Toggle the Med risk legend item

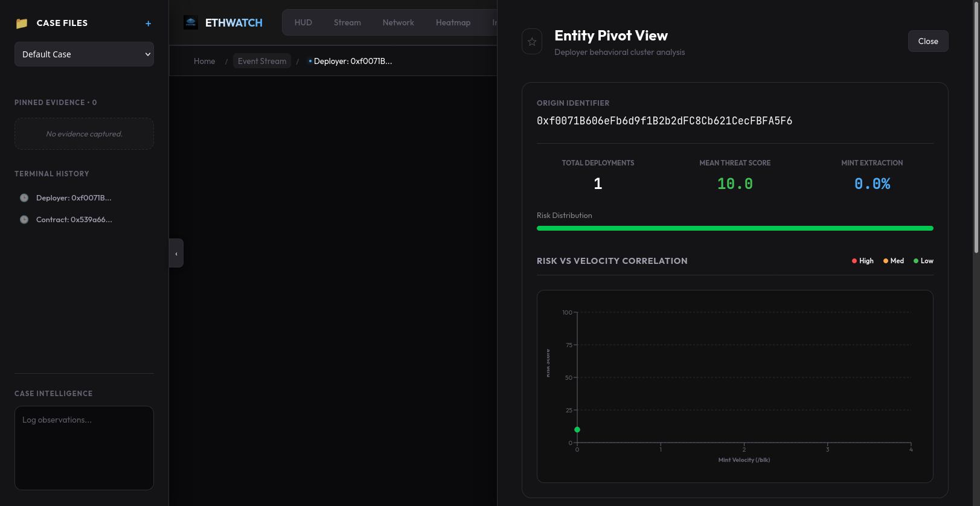pyautogui.click(x=894, y=261)
